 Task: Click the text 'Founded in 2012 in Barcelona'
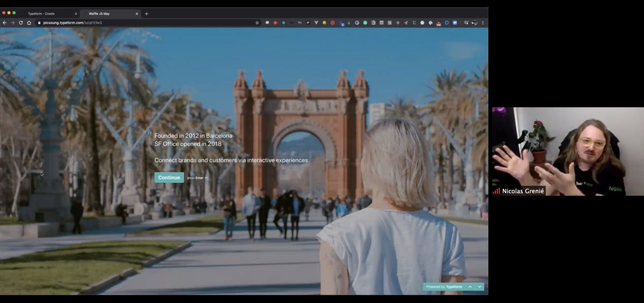(x=193, y=136)
